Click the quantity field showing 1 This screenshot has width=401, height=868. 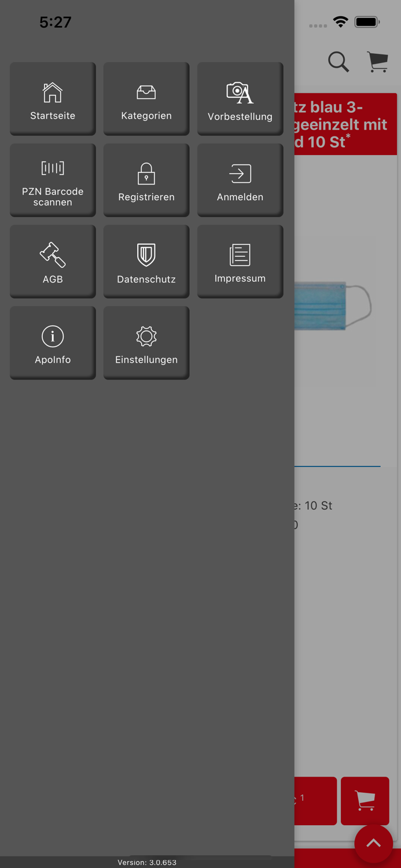coord(315,801)
